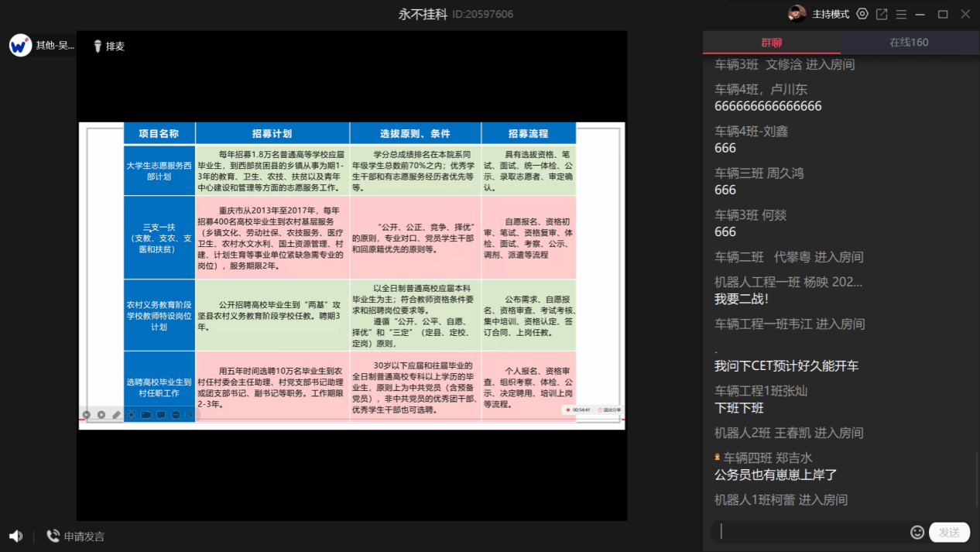
Task: Click the camera icon in slide toolbar
Action: pos(146,415)
